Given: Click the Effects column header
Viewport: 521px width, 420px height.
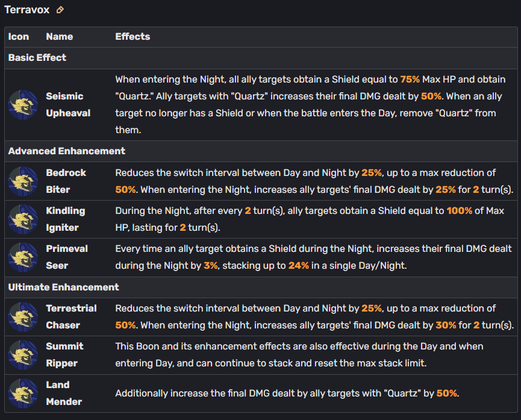Looking at the screenshot, I should [133, 37].
